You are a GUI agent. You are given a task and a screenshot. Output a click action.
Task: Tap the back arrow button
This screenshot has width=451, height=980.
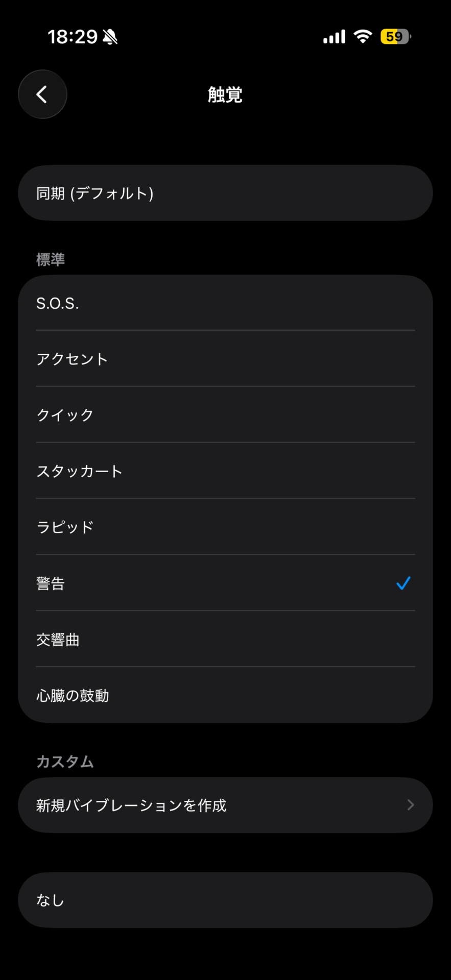click(42, 94)
